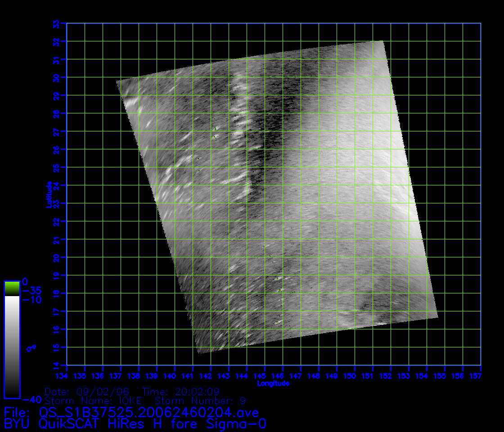This screenshot has height=432, width=504.
Task: Click the Storm Name IOKE text
Action: [93, 400]
